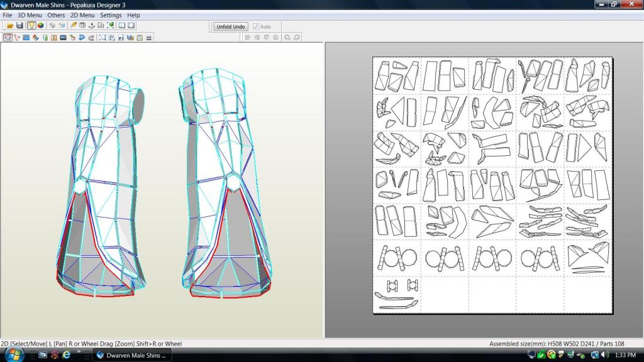Viewport: 644px width, 362px height.
Task: Switch to the single-pane view icon
Action: (x=131, y=25)
